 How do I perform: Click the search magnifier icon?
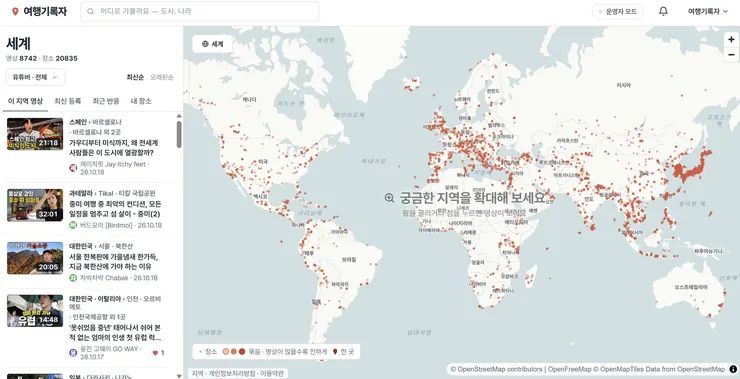pos(91,11)
